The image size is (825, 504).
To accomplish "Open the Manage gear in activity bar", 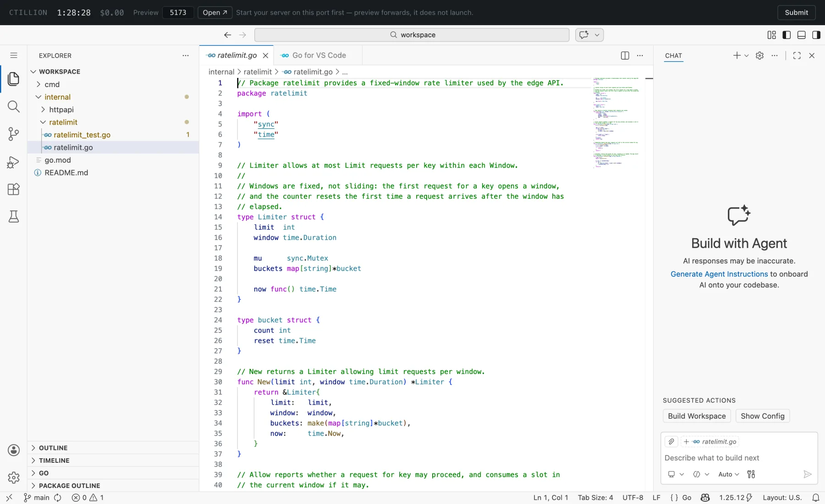I will (x=14, y=478).
